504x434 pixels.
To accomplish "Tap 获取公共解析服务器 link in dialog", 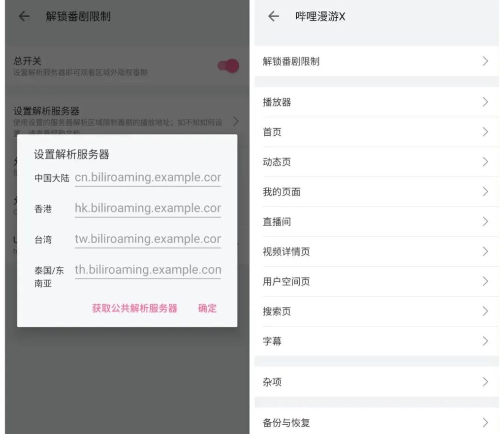I will (134, 309).
